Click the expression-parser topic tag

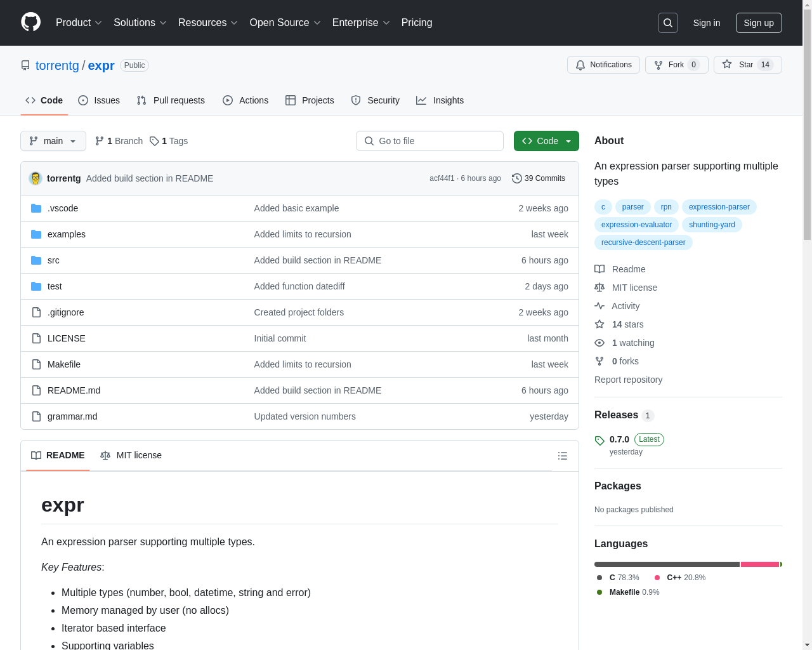(x=719, y=207)
